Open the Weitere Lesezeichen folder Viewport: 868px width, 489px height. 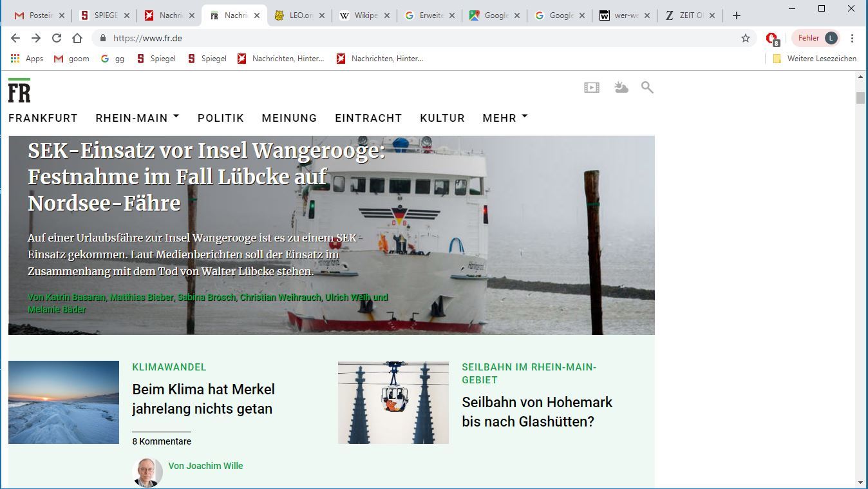click(x=815, y=59)
